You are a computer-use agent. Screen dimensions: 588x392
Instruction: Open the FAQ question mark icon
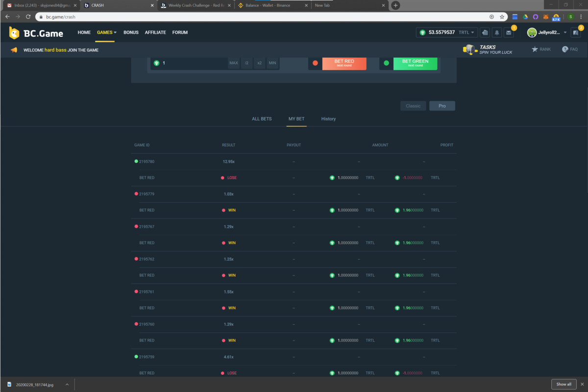point(565,49)
